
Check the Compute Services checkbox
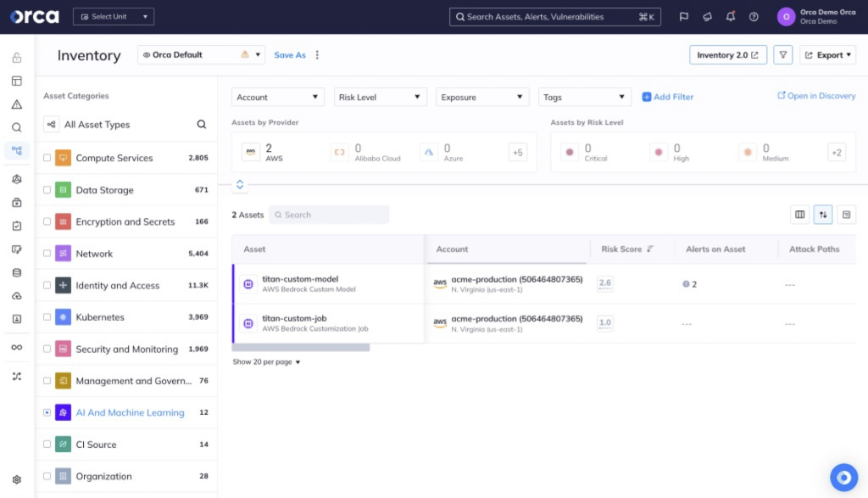tap(48, 158)
